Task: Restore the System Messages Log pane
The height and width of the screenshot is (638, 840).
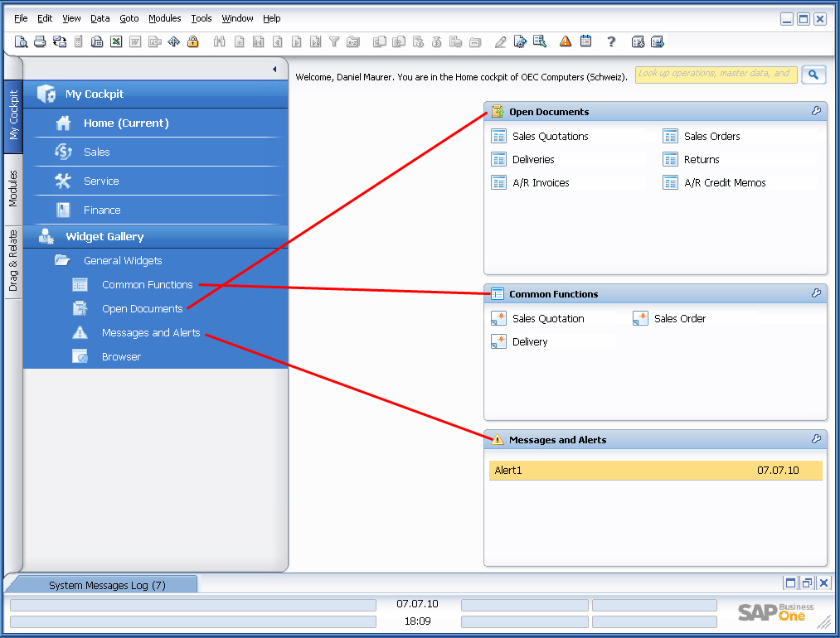Action: (807, 582)
